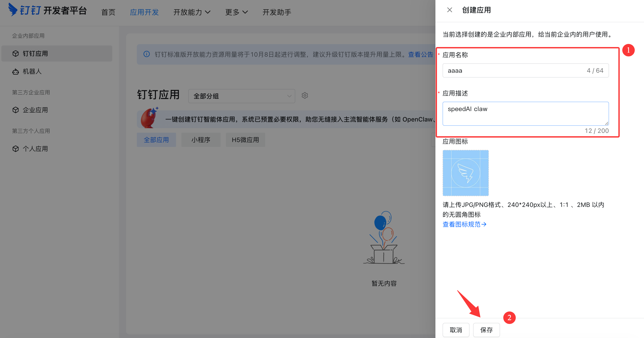Viewport: 644px width, 338px height.
Task: Click the info icon in the notice banner
Action: coord(147,54)
